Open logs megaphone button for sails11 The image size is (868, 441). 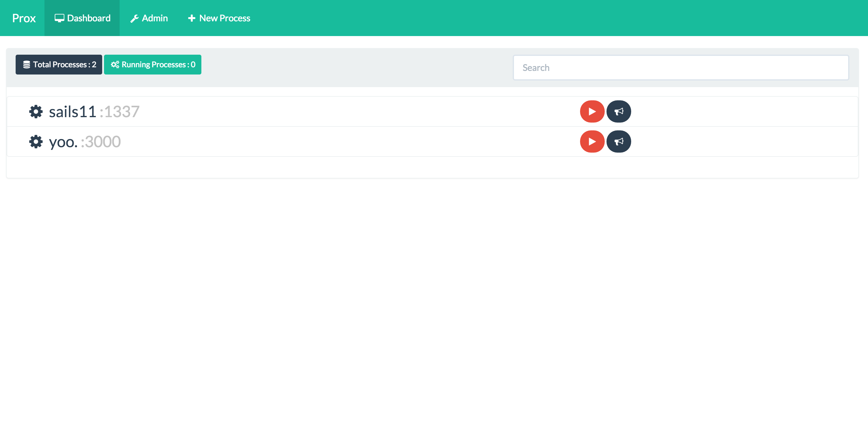[x=618, y=111]
